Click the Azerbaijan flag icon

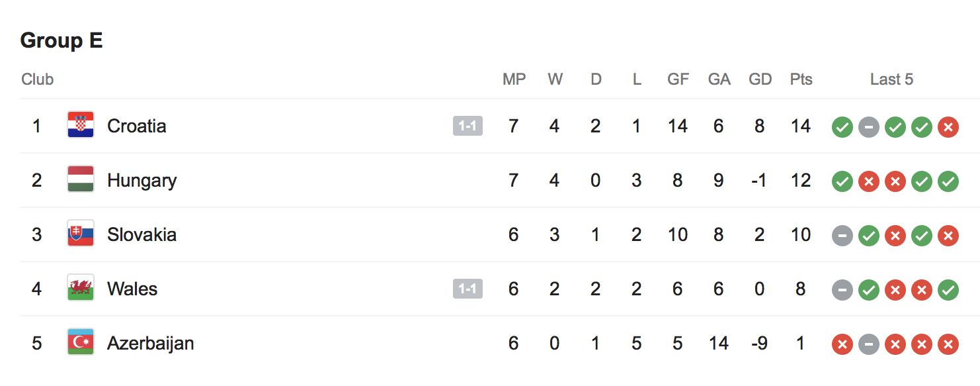coord(81,343)
